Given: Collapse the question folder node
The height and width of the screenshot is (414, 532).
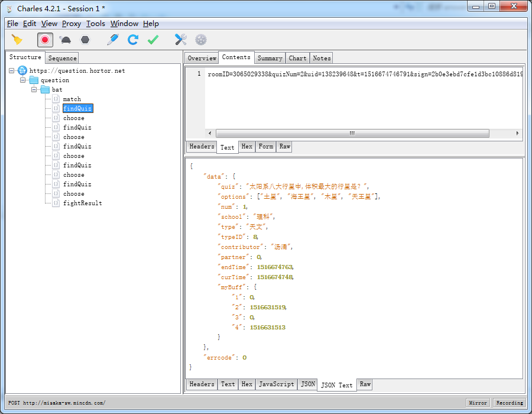Looking at the screenshot, I should click(22, 80).
